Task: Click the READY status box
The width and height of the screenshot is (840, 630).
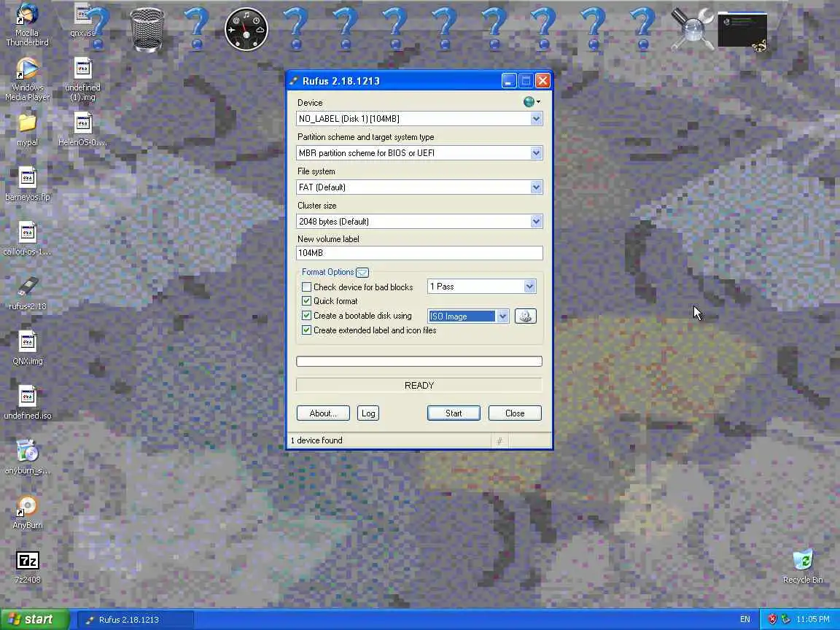Action: pyautogui.click(x=419, y=385)
